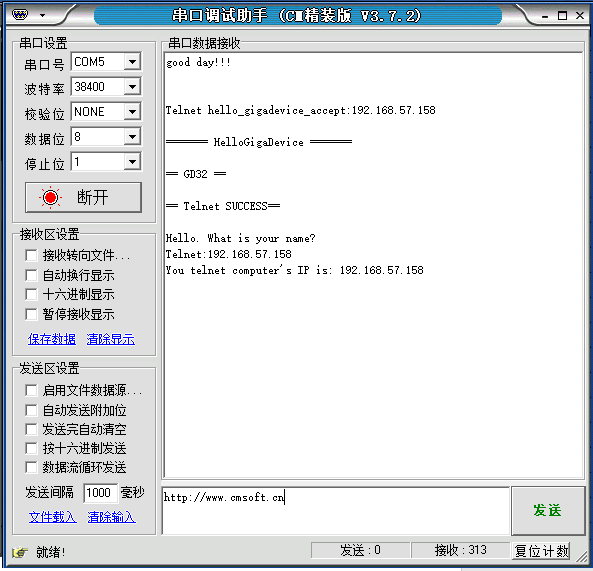Minimize the serial assistant window
593x571 pixels.
coord(545,16)
